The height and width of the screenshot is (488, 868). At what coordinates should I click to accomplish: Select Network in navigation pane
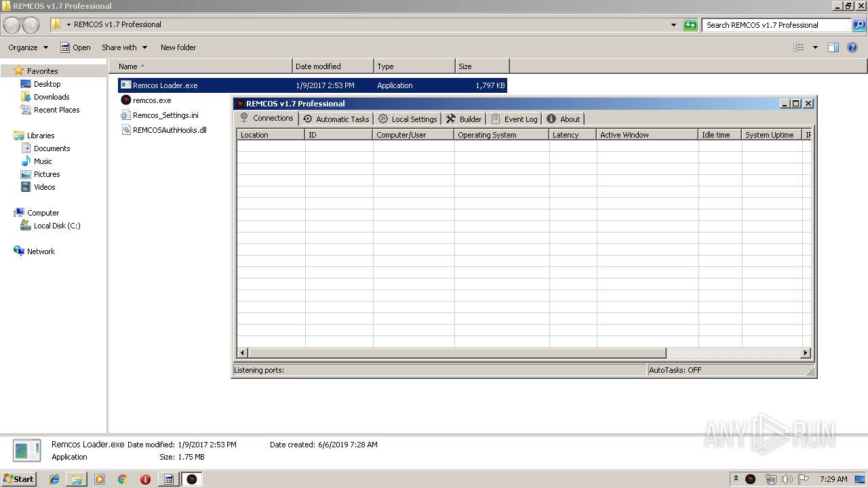coord(41,251)
